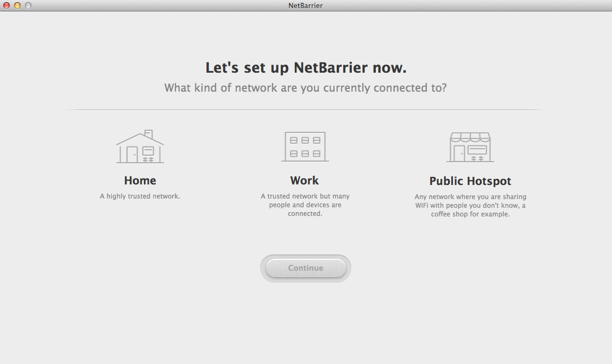The width and height of the screenshot is (612, 364).
Task: Click the 'A trusted network but many people' description
Action: pyautogui.click(x=305, y=205)
